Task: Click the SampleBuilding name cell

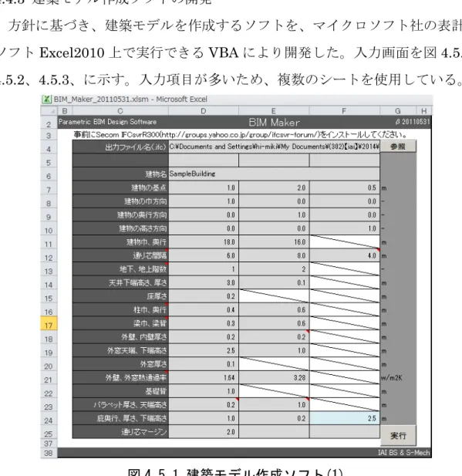Action: pyautogui.click(x=274, y=174)
